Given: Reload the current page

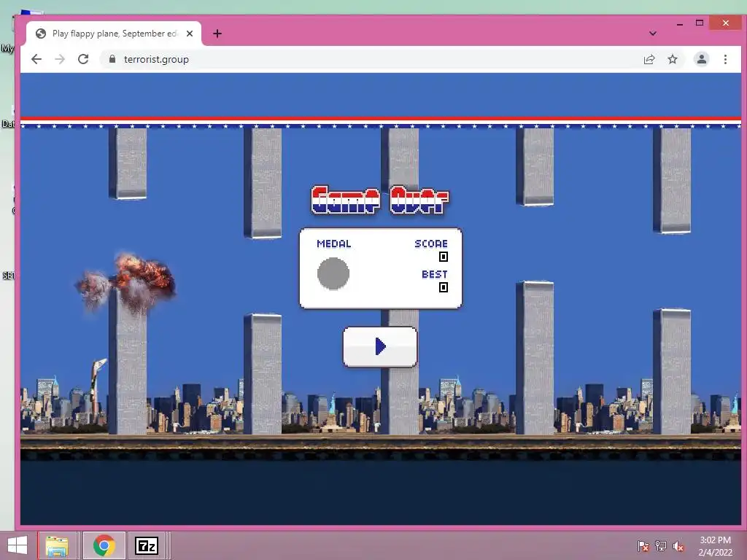Looking at the screenshot, I should 83,59.
